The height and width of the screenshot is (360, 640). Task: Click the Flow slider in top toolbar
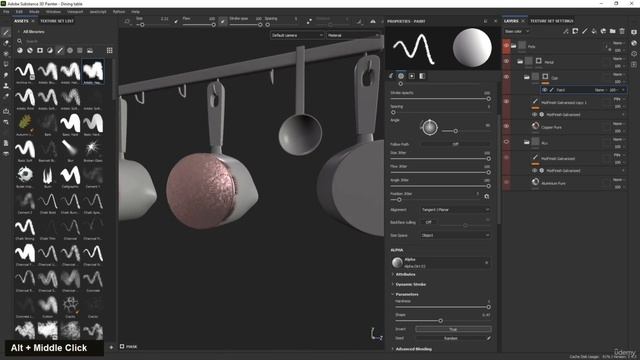pos(199,25)
